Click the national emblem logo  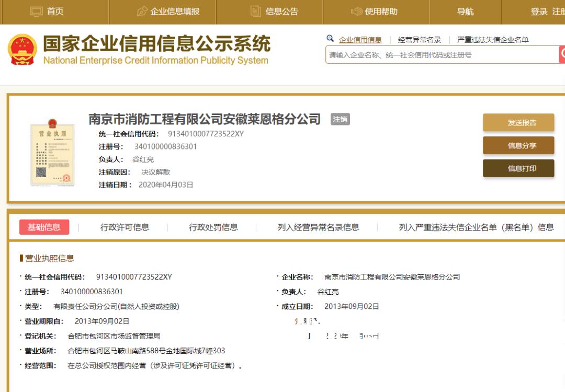pyautogui.click(x=22, y=50)
